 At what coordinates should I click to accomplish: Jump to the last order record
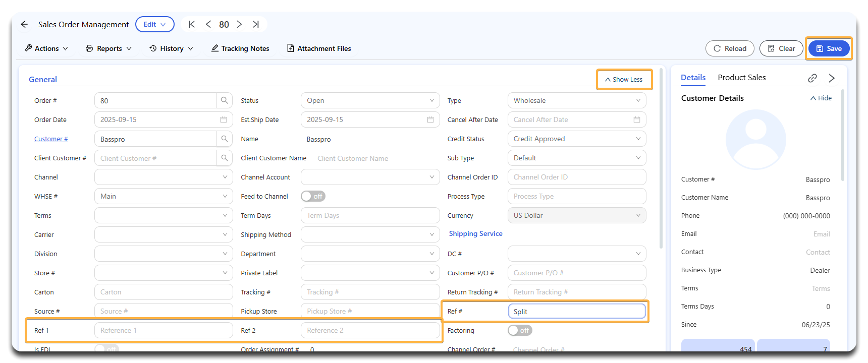coord(256,24)
